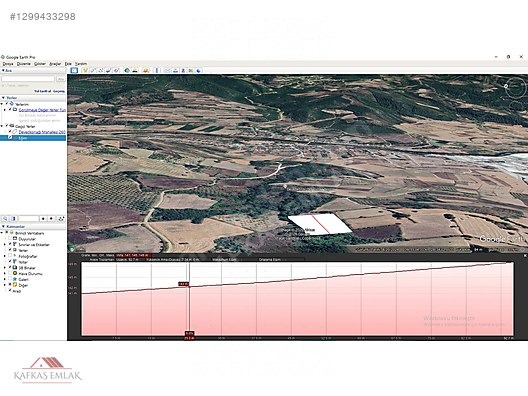Click the Yol tarifi al link
Image resolution: width=528 pixels, height=396 pixels.
pos(42,91)
